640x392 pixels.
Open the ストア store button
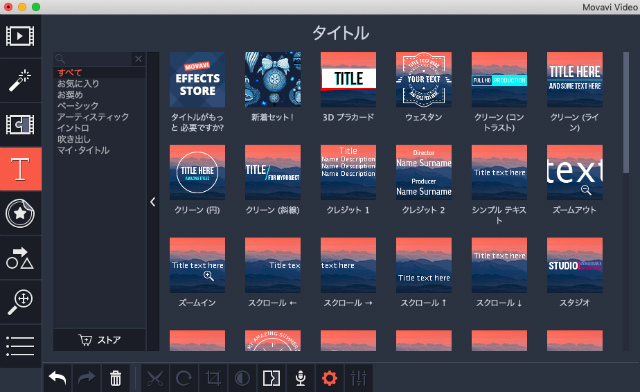[x=100, y=340]
